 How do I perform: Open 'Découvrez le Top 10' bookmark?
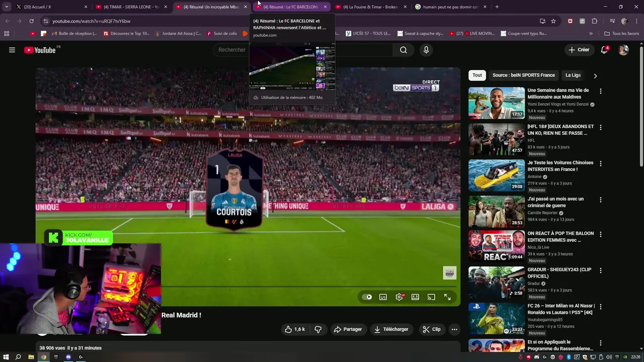(x=126, y=34)
